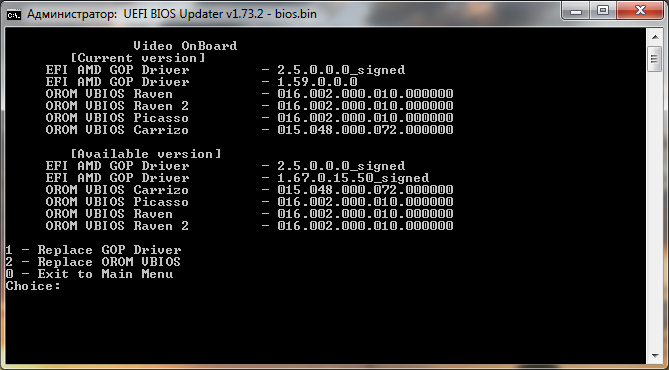
Task: Click 'OROM VBIOS Picasso' in the Available version list
Action: [x=117, y=201]
